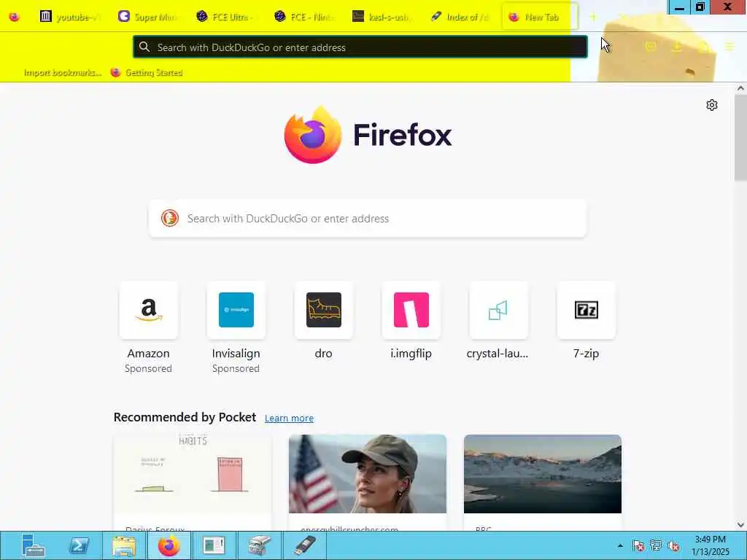Focus the top address bar
This screenshot has width=747, height=560.
360,47
